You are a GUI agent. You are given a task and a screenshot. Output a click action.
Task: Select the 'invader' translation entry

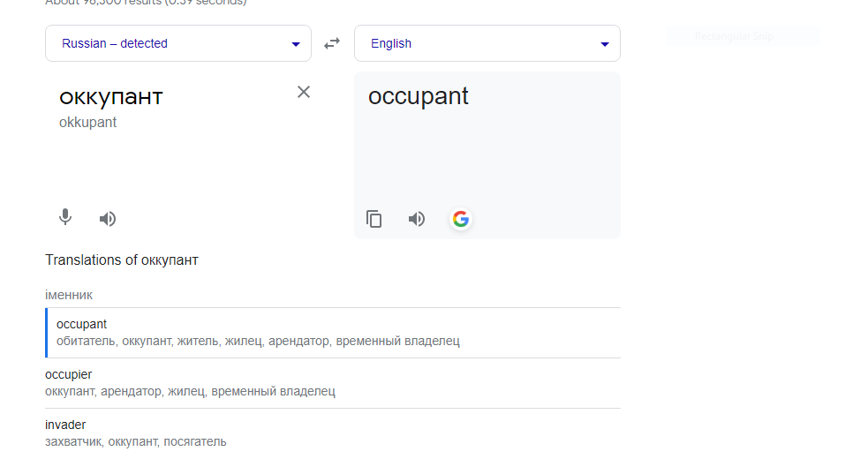[65, 425]
